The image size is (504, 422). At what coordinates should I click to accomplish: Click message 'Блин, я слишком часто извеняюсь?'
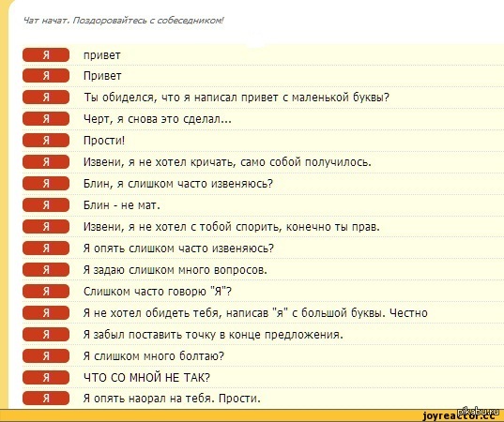(x=178, y=184)
